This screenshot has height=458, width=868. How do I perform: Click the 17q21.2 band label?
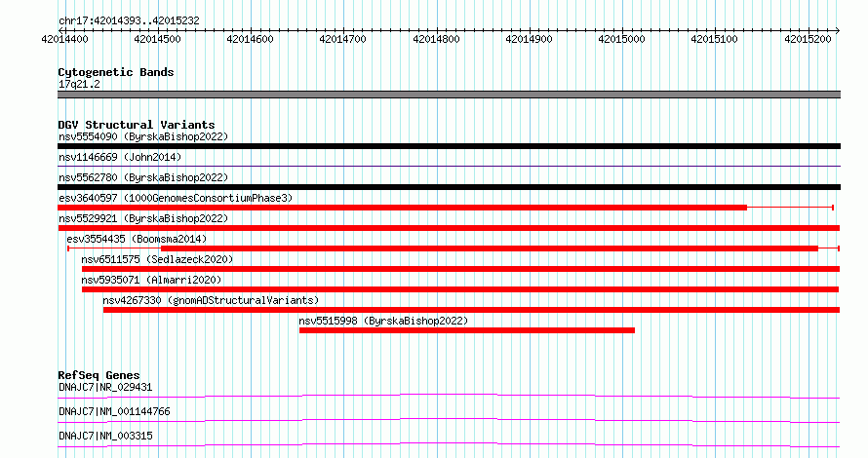(x=79, y=84)
